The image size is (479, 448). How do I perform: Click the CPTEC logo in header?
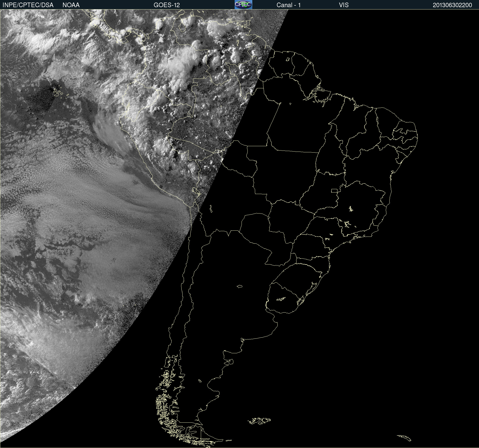tap(243, 5)
